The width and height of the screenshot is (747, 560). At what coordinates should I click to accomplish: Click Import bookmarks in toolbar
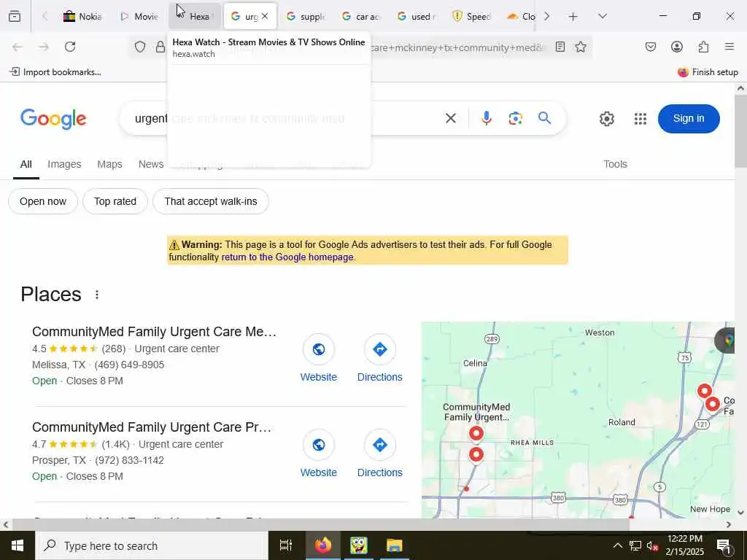click(x=55, y=72)
